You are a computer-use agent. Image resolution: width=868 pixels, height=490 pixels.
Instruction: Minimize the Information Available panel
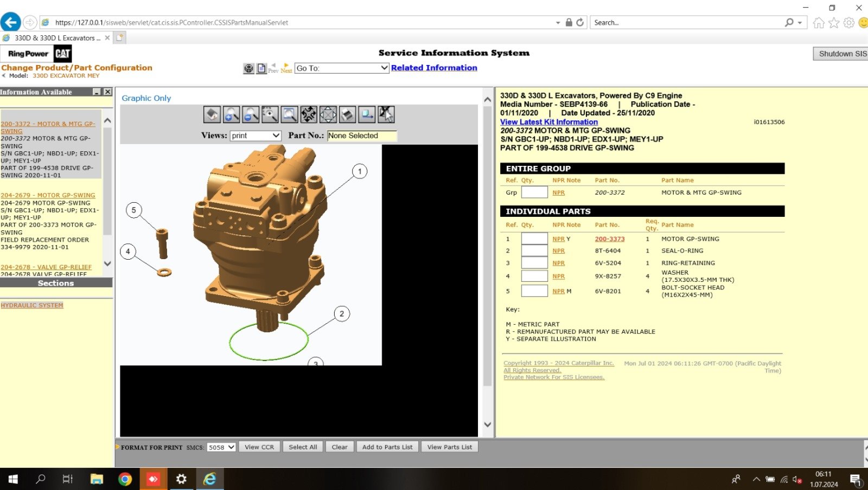[97, 92]
